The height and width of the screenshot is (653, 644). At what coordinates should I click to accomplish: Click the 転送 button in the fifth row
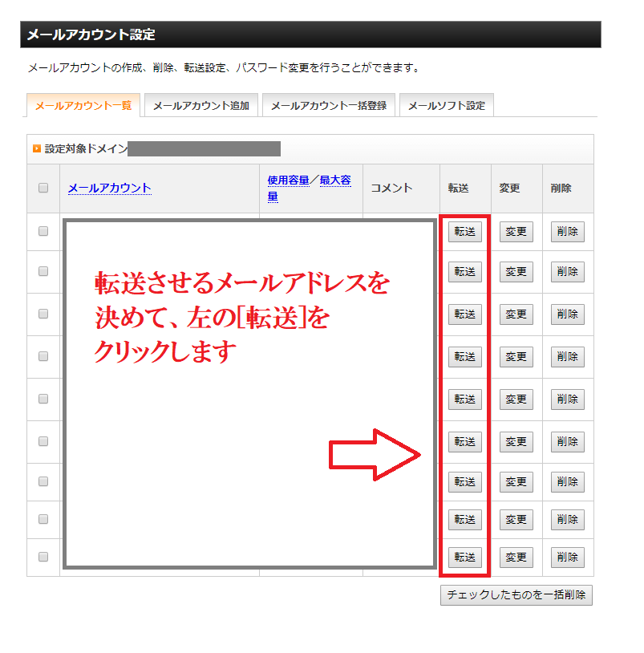click(465, 399)
